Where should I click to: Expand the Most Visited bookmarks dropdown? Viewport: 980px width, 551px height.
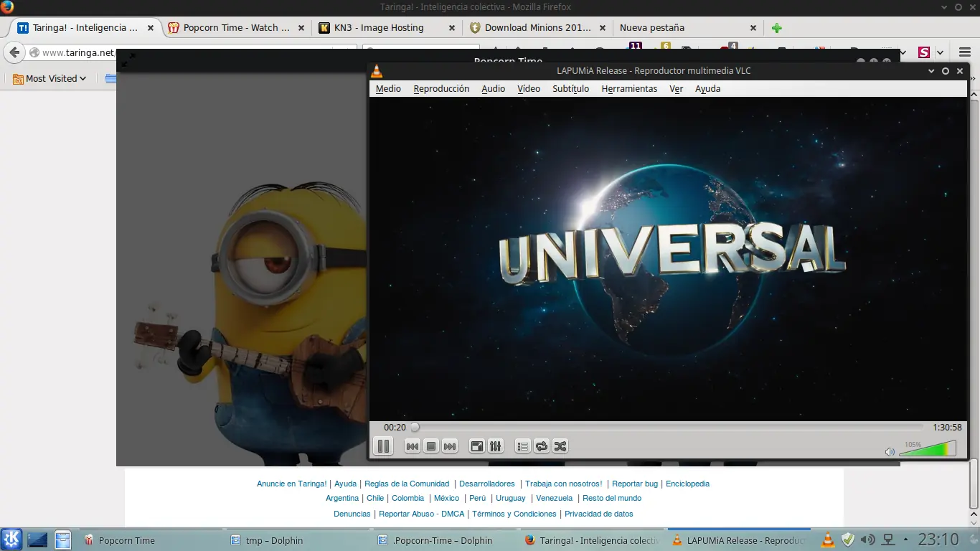point(50,79)
